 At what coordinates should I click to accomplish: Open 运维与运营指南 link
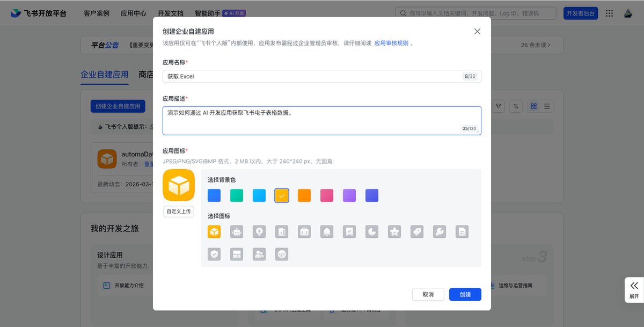[x=515, y=285]
